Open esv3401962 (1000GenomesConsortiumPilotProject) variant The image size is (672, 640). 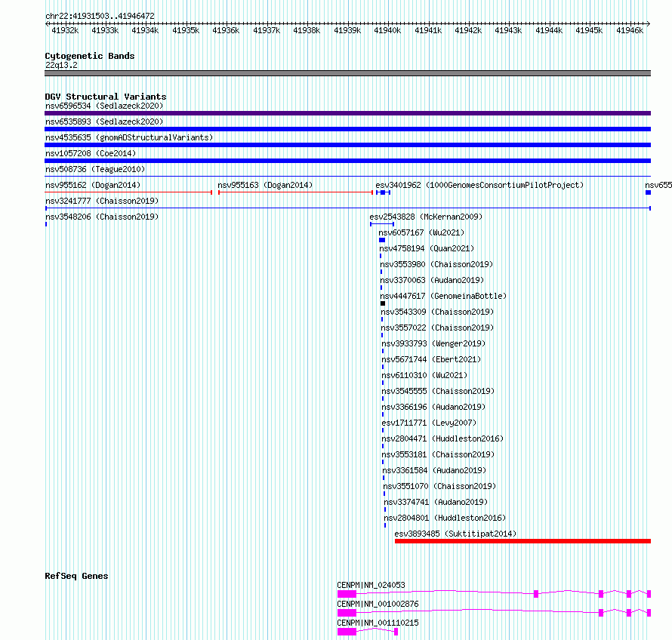tap(479, 185)
